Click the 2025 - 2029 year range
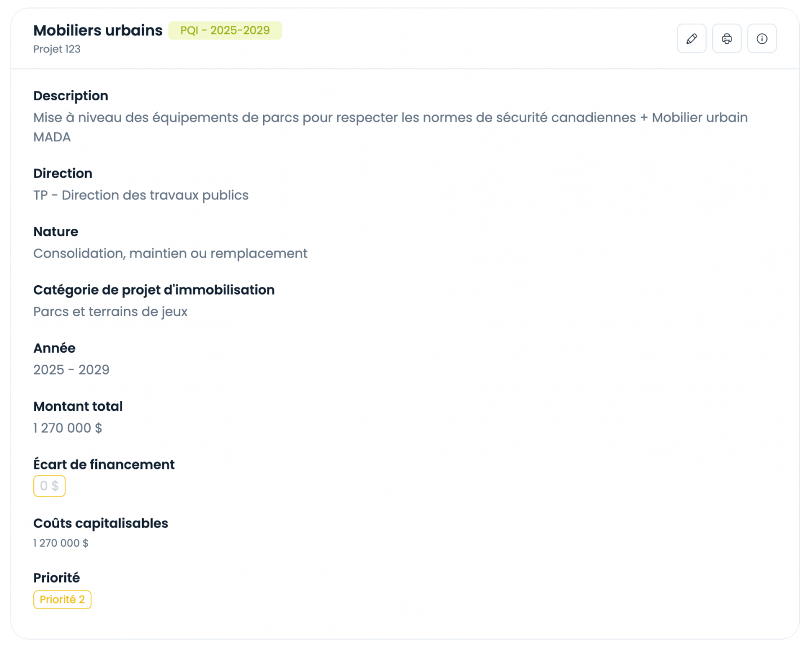The width and height of the screenshot is (812, 648). pyautogui.click(x=72, y=370)
